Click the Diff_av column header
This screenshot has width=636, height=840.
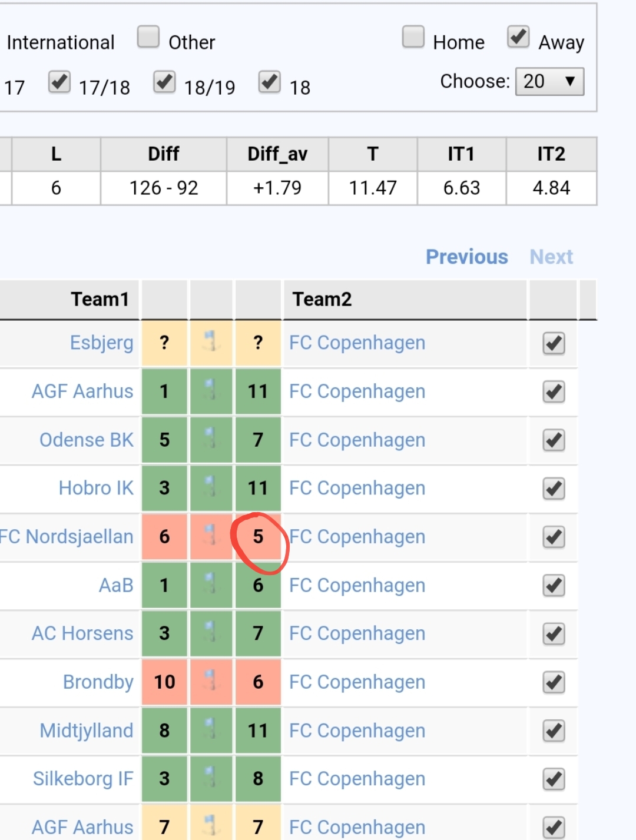(x=277, y=154)
